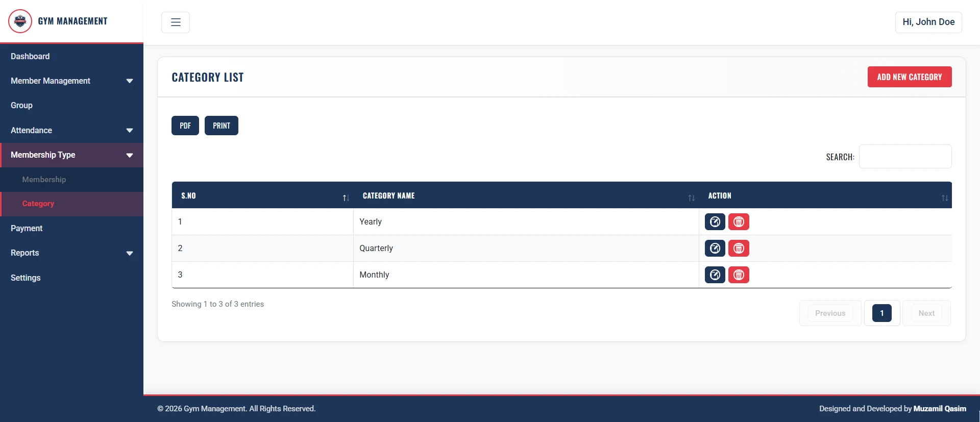Open the Hi, John Doe user menu

click(928, 22)
